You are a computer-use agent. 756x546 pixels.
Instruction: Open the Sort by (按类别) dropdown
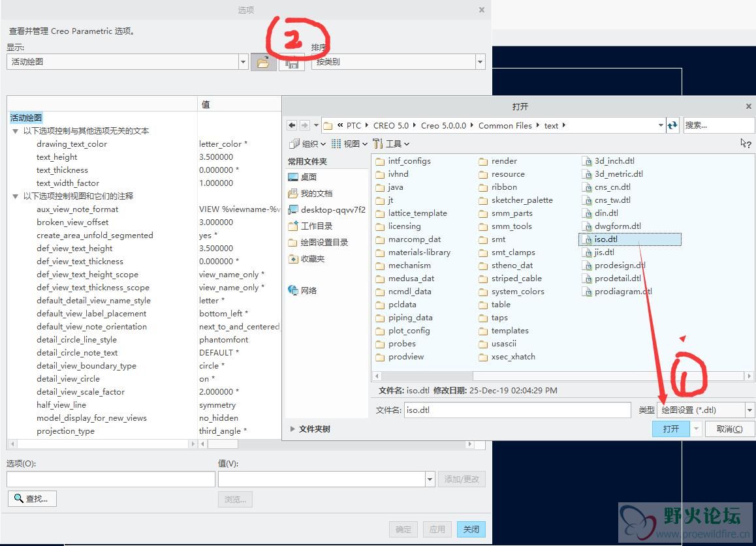[x=480, y=62]
